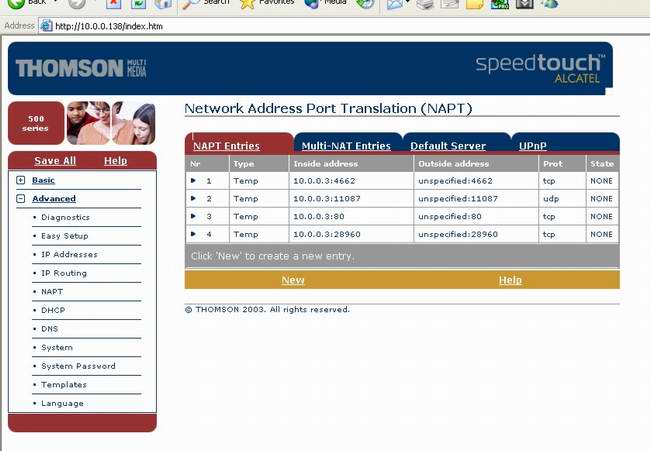Open IP Routing in the sidebar
This screenshot has width=650, height=451.
pos(64,273)
